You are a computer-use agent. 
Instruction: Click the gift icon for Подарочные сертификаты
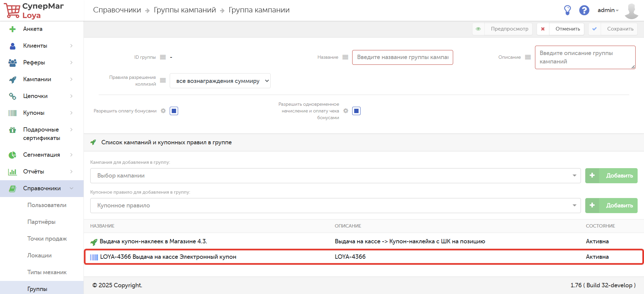12,130
